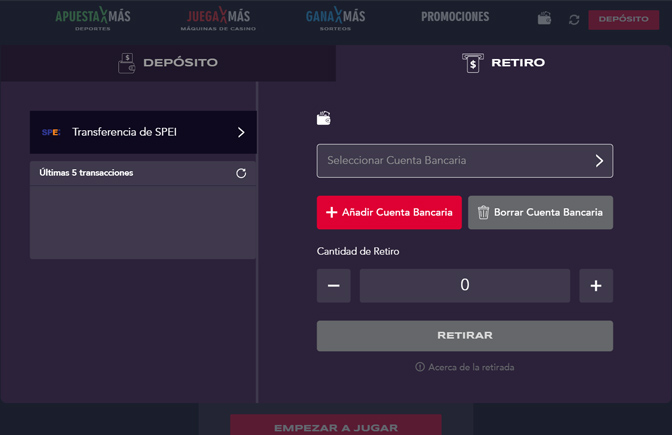
Task: Click wallet balance icon in Retiro panel
Action: (324, 118)
